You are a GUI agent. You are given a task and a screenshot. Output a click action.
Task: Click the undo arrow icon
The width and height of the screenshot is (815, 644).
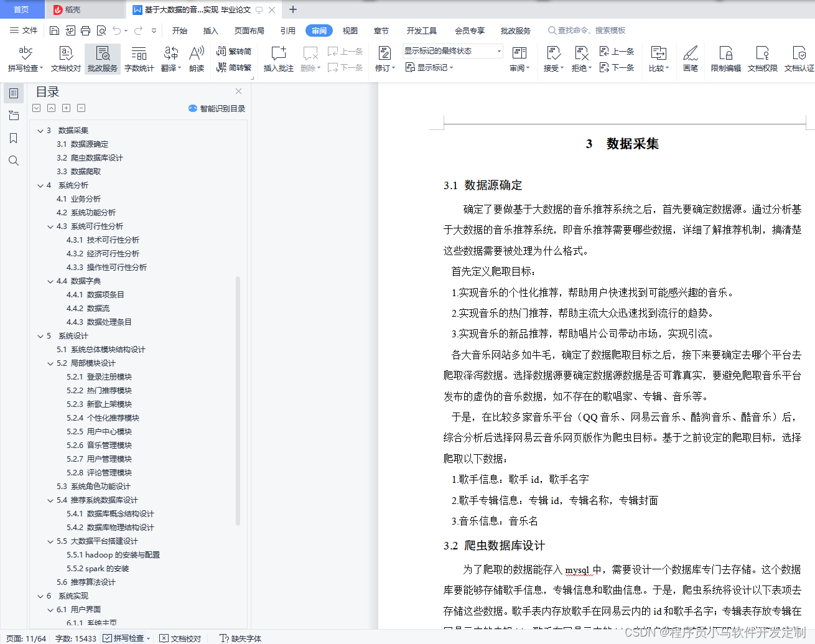click(117, 30)
